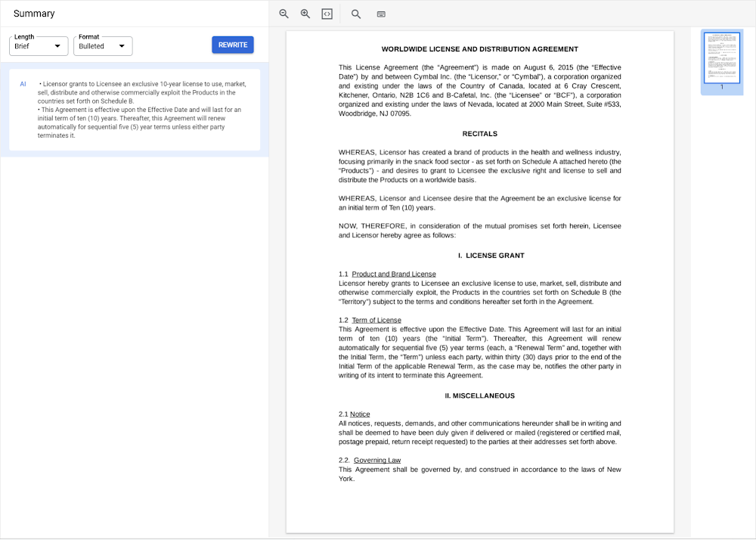
Task: Click the second summary bullet about the Effective Date
Action: pyautogui.click(x=139, y=123)
